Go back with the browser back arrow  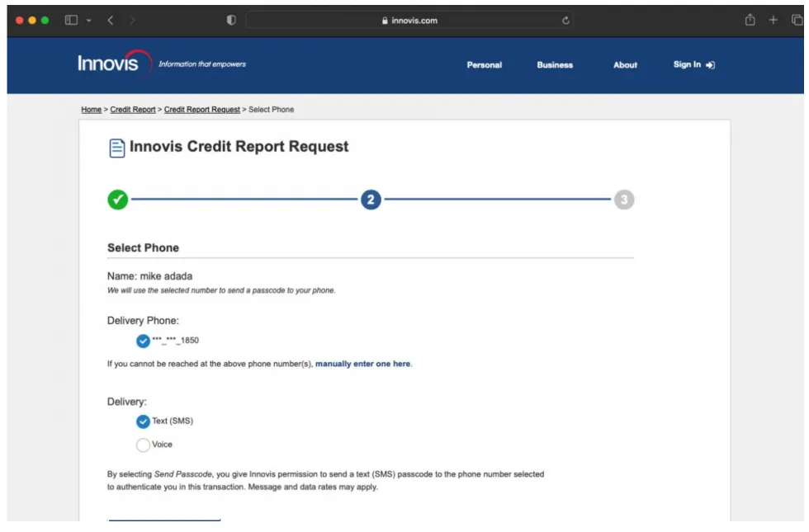point(111,20)
